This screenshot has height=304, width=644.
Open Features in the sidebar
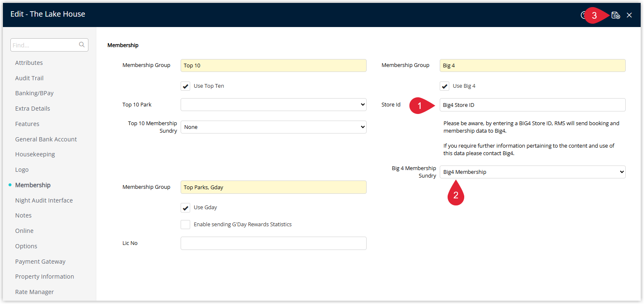27,124
